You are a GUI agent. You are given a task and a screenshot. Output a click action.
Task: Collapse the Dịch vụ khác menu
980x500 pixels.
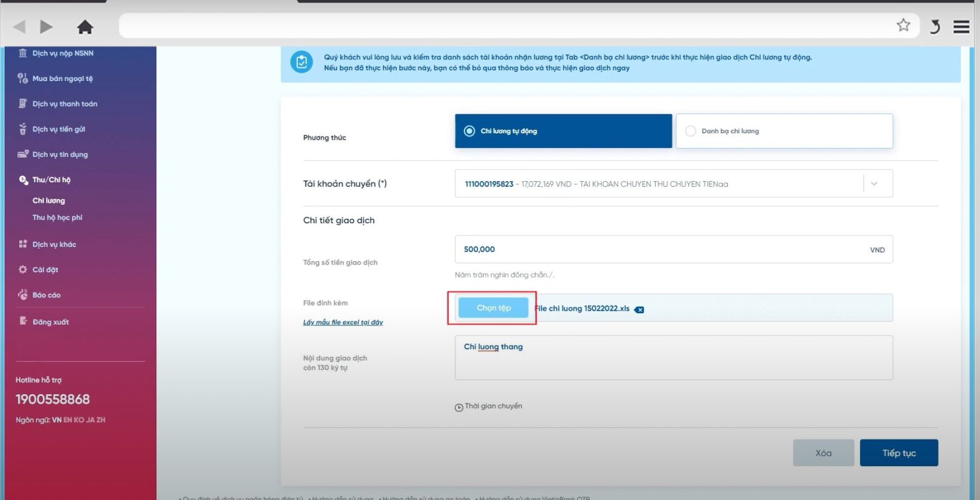pyautogui.click(x=22, y=244)
